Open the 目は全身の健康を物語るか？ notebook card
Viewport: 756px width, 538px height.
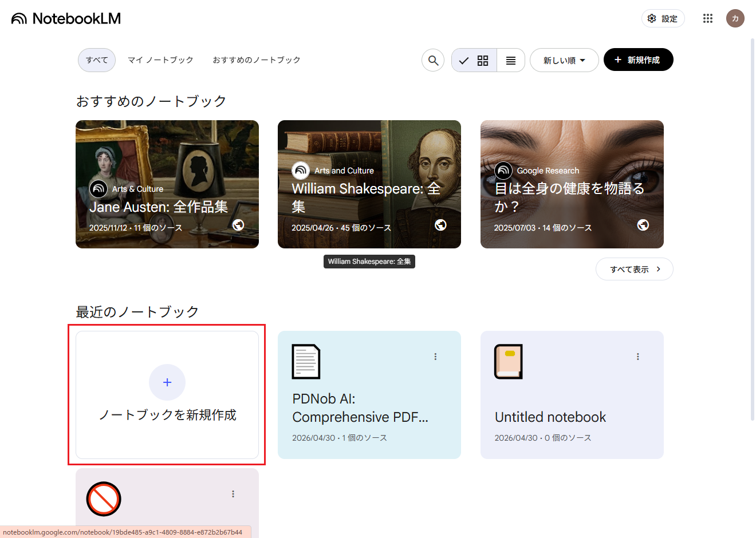[x=572, y=184]
